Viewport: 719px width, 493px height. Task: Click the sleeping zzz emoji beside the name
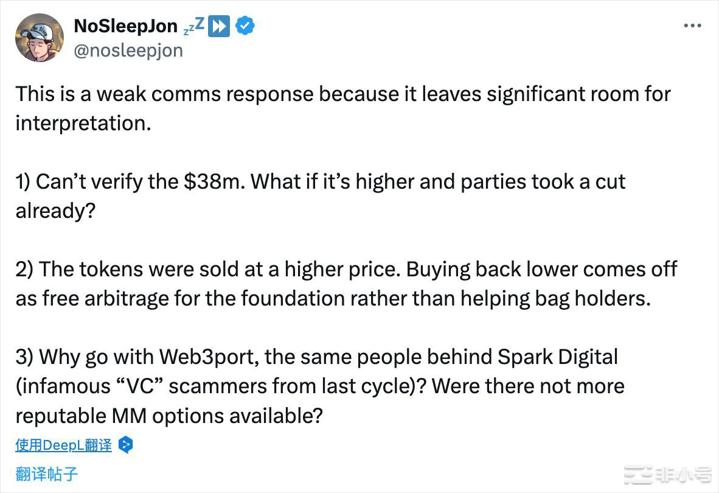pos(194,26)
